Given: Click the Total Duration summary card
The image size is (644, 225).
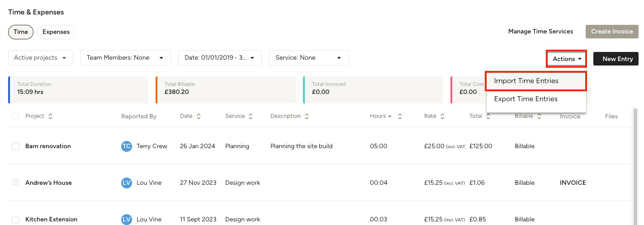Looking at the screenshot, I should 78,90.
